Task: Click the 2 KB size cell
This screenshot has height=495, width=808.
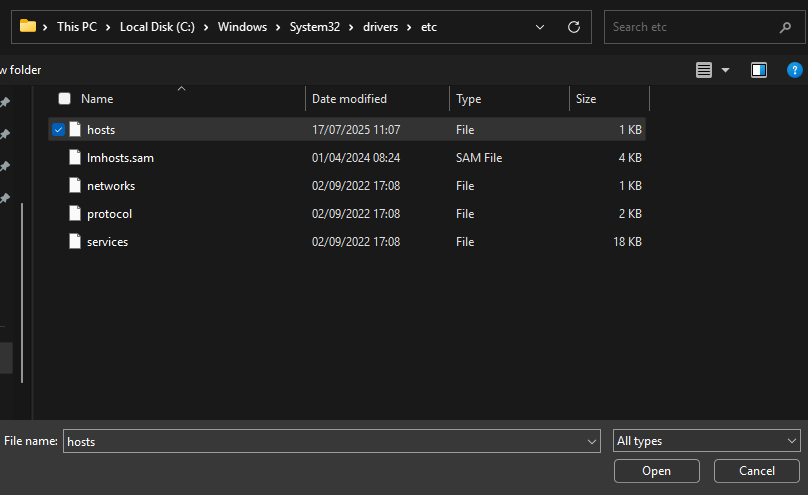Action: [x=630, y=214]
